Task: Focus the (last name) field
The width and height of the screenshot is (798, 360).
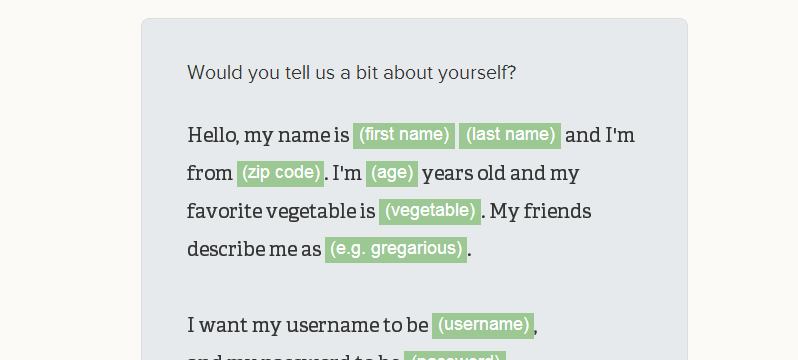Action: (x=510, y=135)
